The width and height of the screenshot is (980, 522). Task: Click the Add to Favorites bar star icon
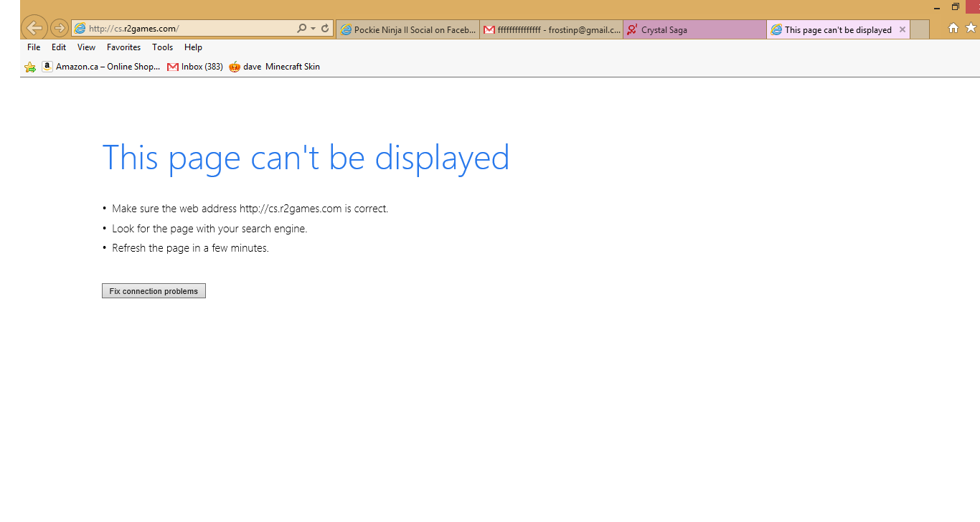click(x=29, y=67)
